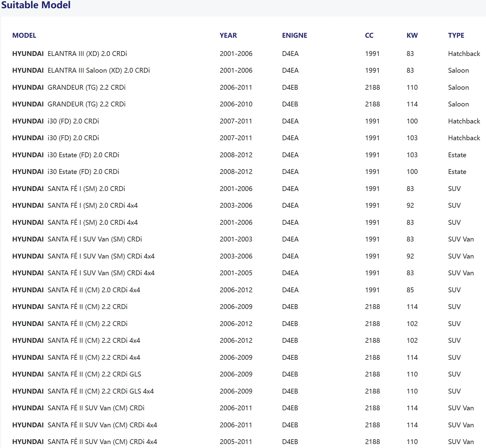Select "SUV" type in the 85 kW row

point(454,290)
